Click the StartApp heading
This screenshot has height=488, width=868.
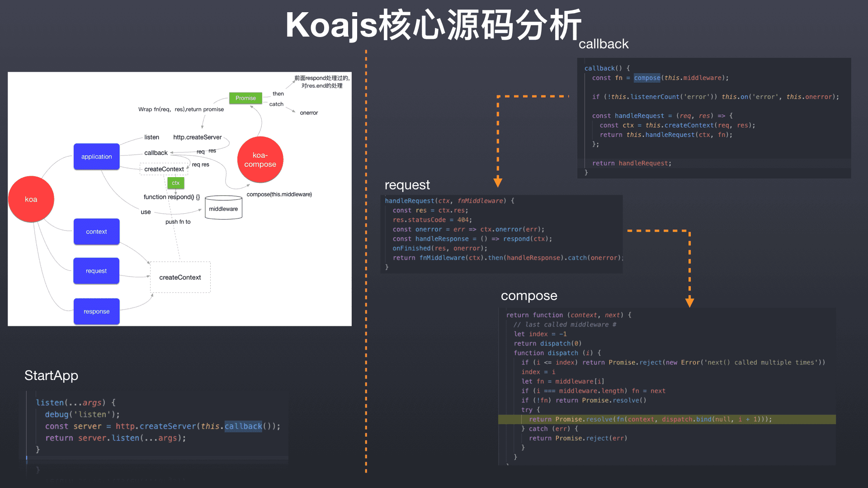coord(51,375)
